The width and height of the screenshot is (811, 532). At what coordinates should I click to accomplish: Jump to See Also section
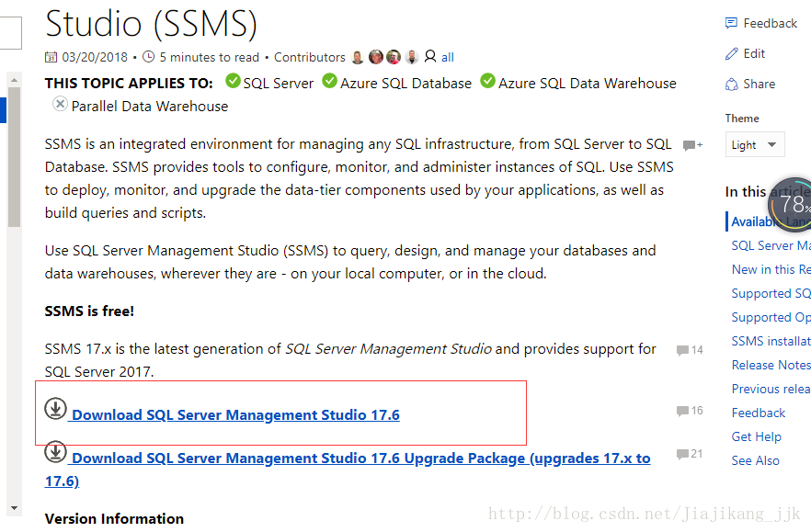pos(755,460)
